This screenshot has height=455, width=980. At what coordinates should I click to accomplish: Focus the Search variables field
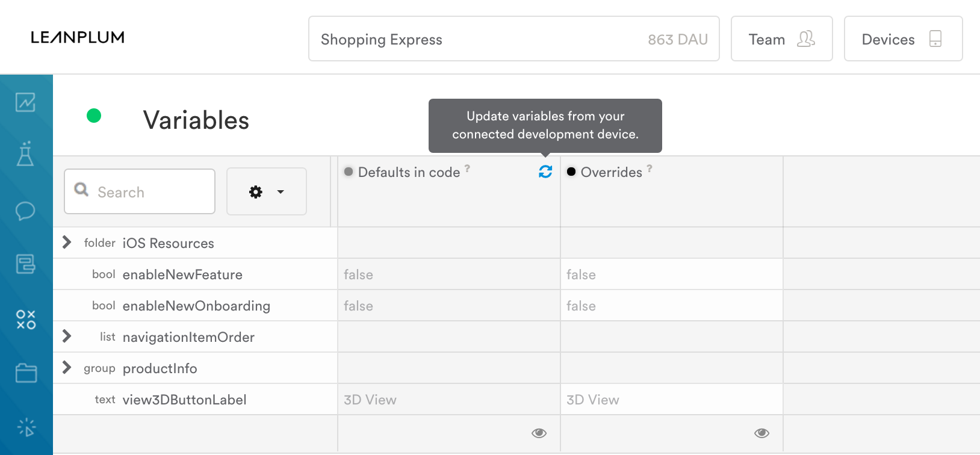140,191
